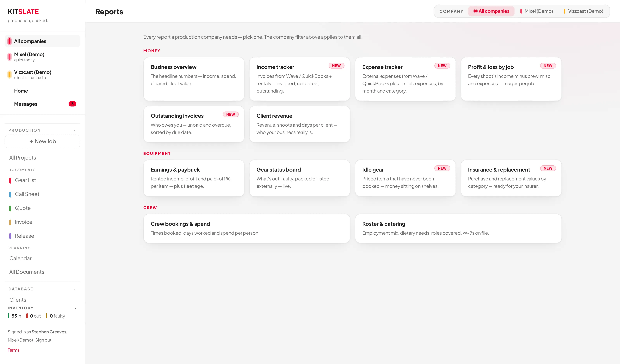620x364 pixels.
Task: Click the 55 in inventory count
Action: [15, 316]
